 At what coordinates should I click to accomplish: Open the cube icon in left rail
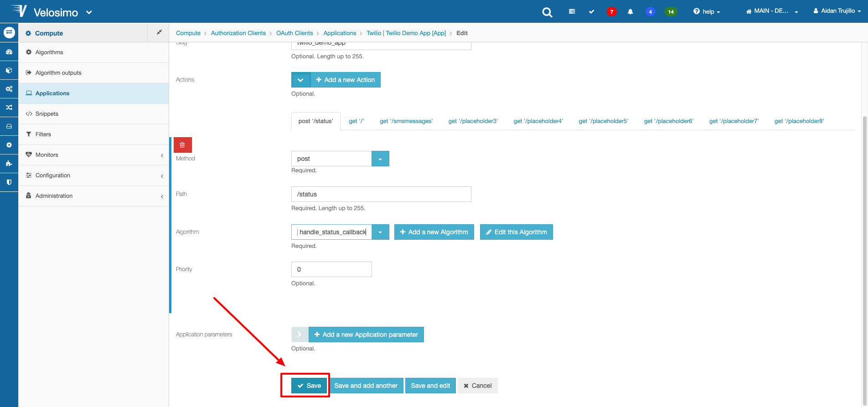pyautogui.click(x=9, y=71)
